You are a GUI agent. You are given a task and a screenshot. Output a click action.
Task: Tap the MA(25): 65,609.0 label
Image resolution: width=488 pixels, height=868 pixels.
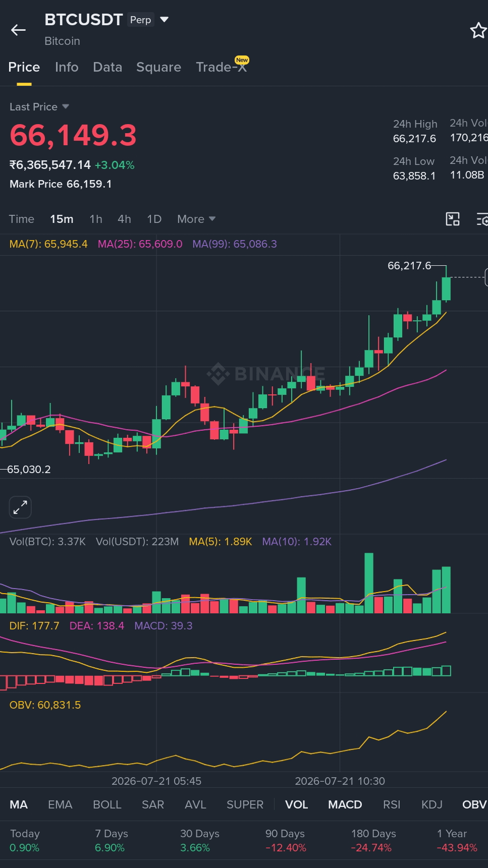140,244
